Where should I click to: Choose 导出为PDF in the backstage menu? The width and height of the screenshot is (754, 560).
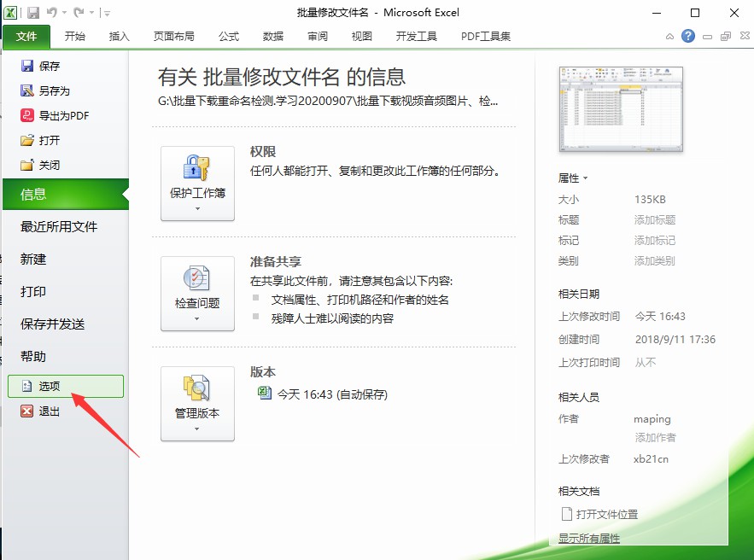55,116
